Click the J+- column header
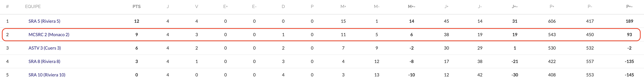The width and height of the screenshot is (644, 82). click(x=514, y=7)
